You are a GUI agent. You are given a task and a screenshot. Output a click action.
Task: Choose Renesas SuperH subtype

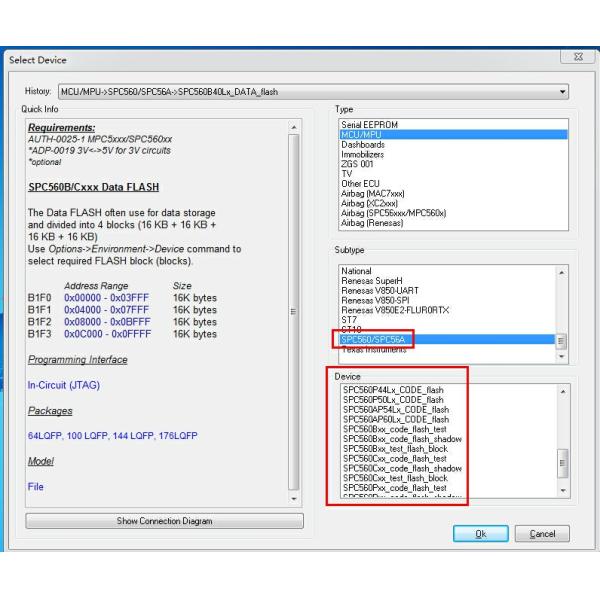click(447, 281)
